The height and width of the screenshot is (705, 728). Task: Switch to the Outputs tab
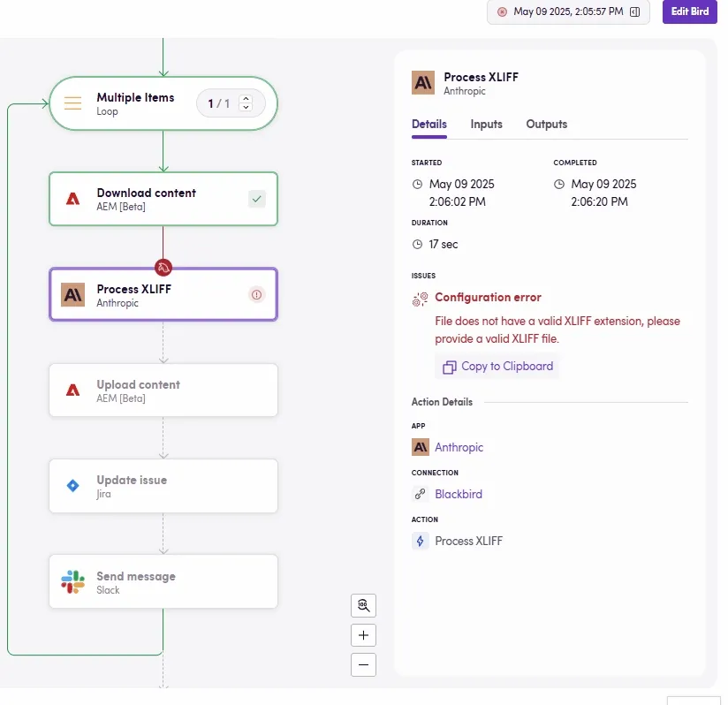[x=546, y=125]
